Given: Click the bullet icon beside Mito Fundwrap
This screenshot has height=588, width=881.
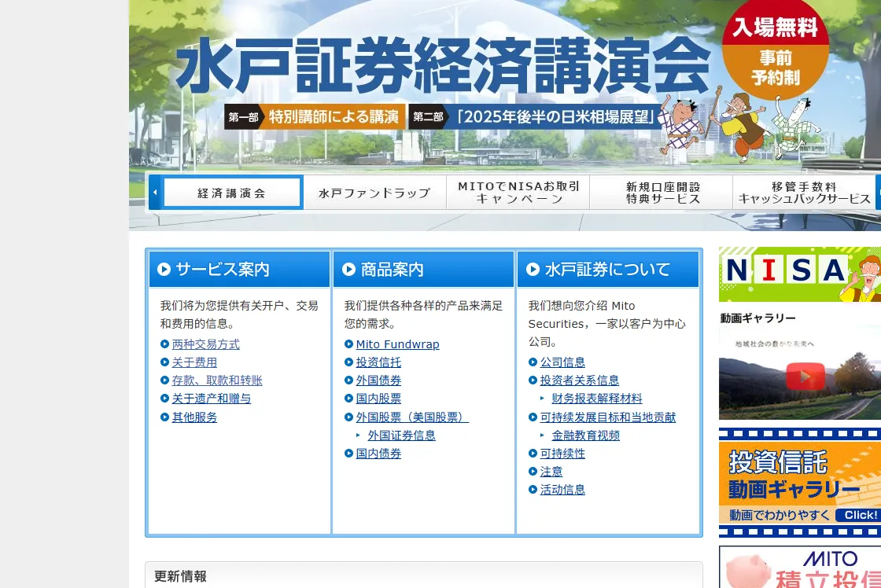Looking at the screenshot, I should (349, 344).
